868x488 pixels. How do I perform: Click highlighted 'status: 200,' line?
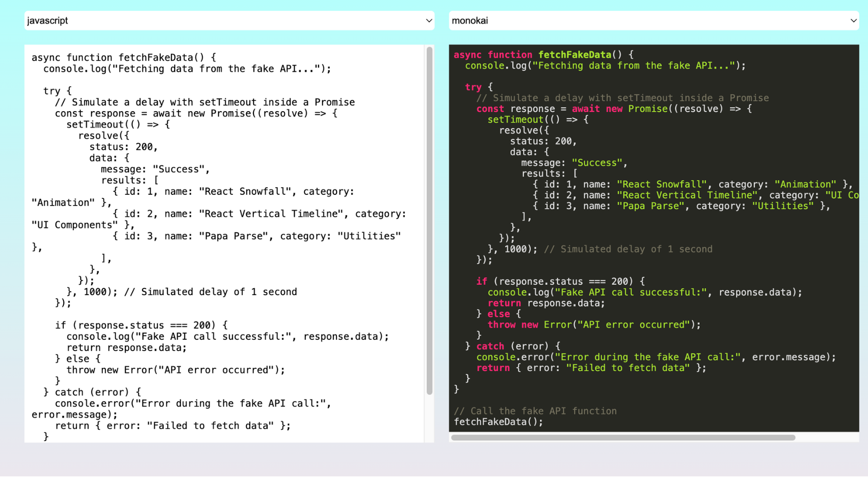[x=543, y=141]
